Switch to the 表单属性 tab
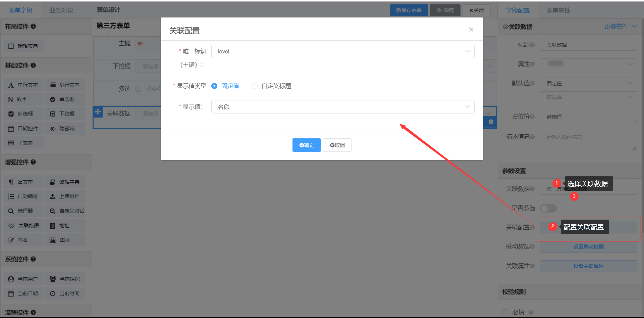Viewport: 644px width, 318px height. (558, 10)
